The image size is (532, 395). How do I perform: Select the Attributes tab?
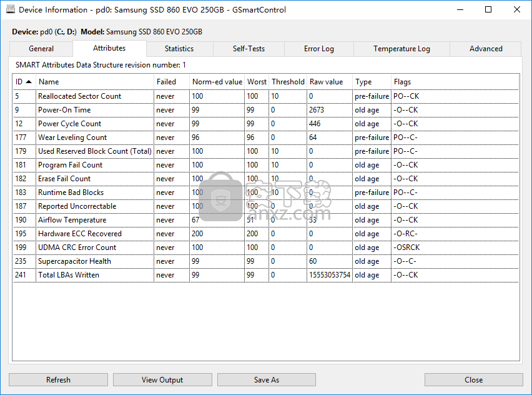click(109, 48)
